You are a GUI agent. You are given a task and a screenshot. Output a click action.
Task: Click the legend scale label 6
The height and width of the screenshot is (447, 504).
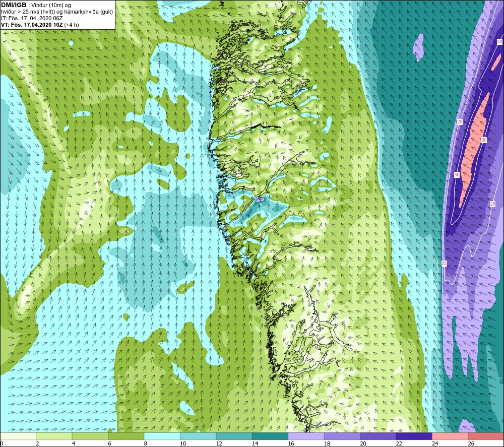109,443
